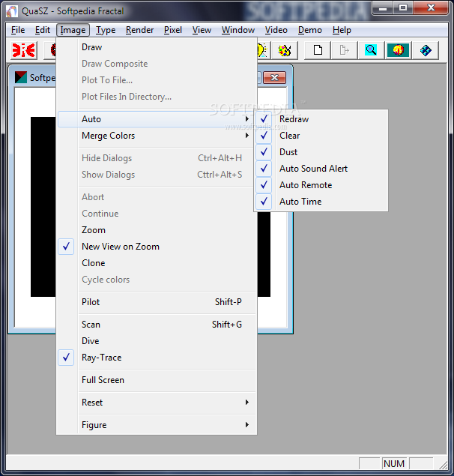Open the Figure submenu
This screenshot has width=454, height=476.
(157, 425)
